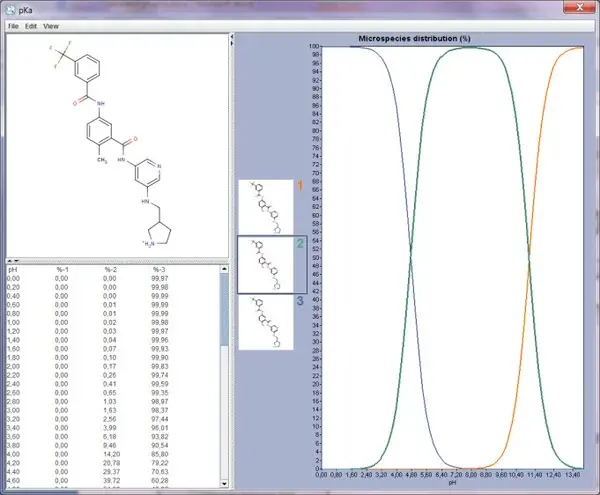Click the left-pointing collapse arrow on vertical divider
This screenshot has width=600, height=495.
(x=232, y=36)
